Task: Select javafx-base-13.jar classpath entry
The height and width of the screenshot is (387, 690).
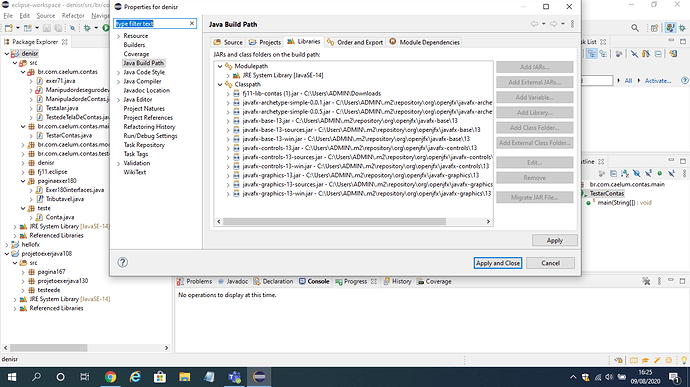Action: [x=350, y=121]
